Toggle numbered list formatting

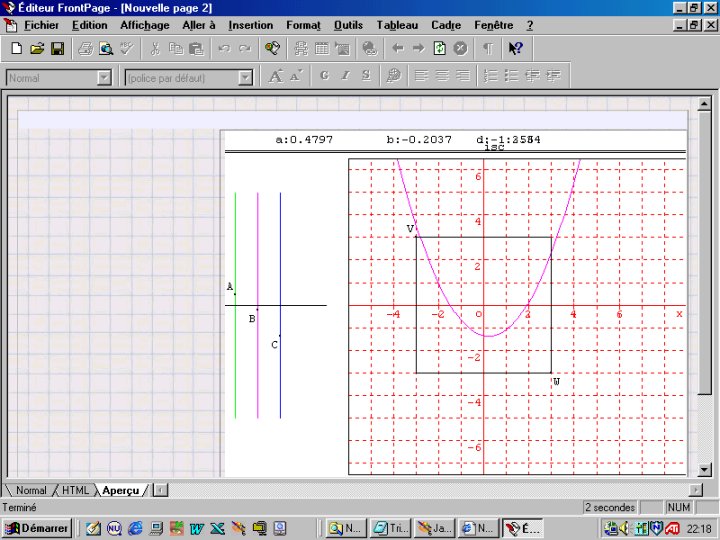tap(491, 76)
